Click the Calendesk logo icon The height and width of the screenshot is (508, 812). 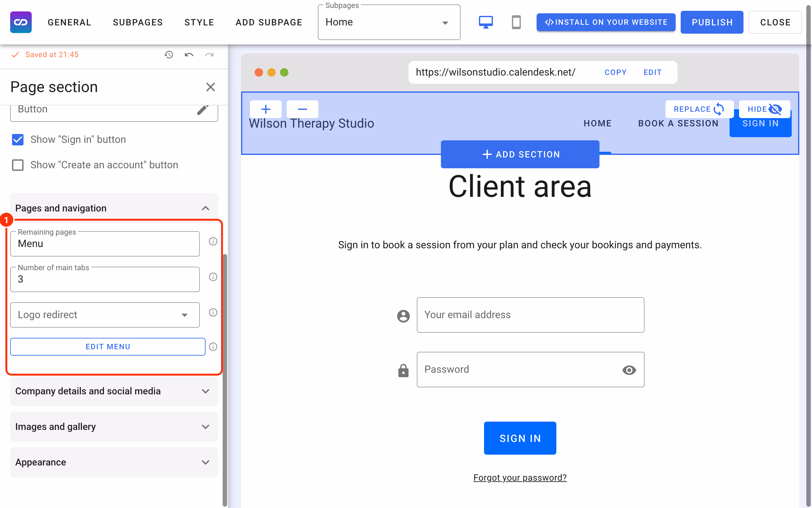(21, 22)
